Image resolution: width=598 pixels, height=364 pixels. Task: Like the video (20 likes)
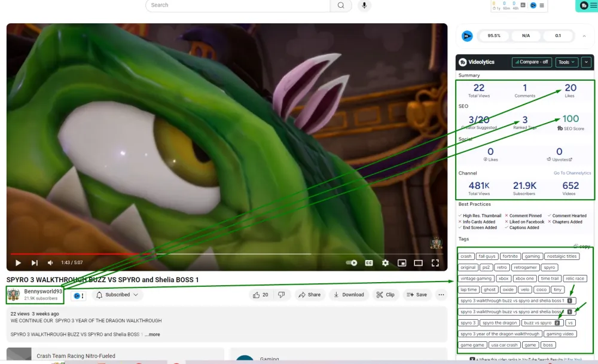pos(261,295)
